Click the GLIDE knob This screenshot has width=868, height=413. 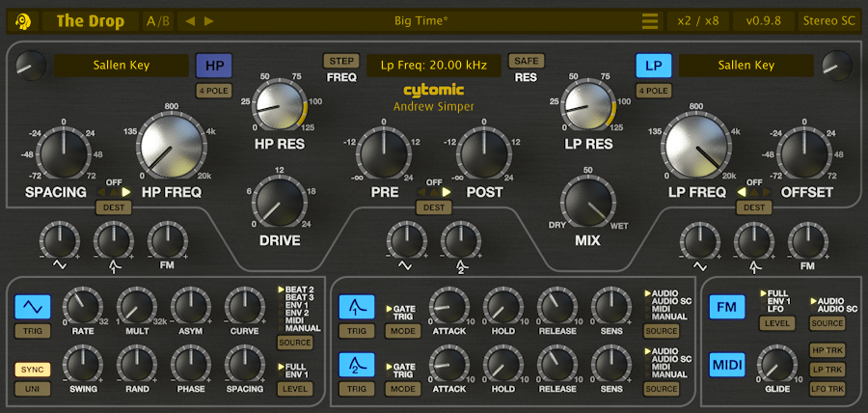(x=777, y=365)
